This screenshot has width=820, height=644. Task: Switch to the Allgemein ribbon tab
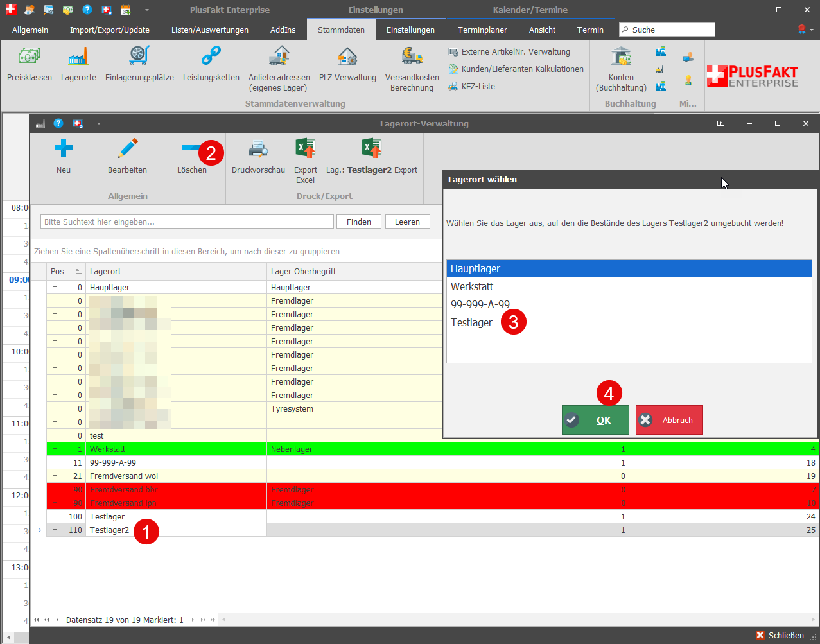[x=30, y=30]
